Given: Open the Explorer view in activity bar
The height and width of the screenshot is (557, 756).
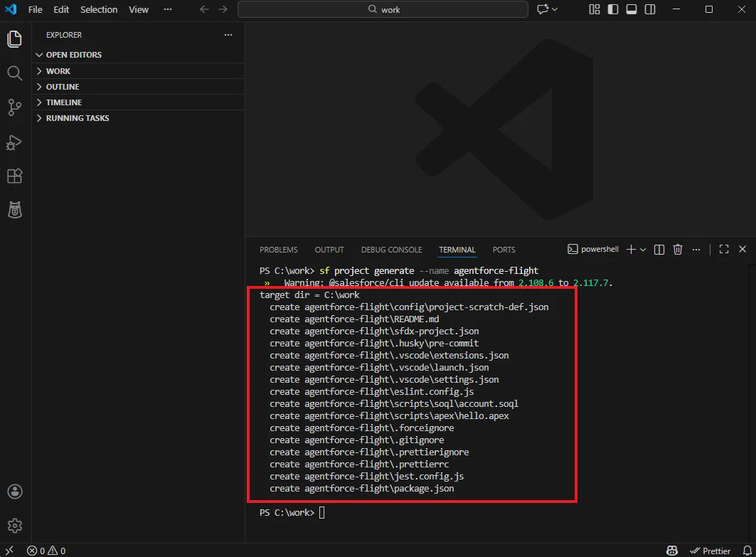Looking at the screenshot, I should pos(15,39).
